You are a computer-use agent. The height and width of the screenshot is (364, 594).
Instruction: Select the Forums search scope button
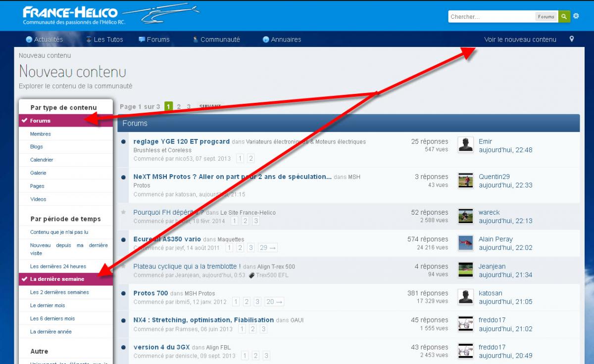(546, 16)
